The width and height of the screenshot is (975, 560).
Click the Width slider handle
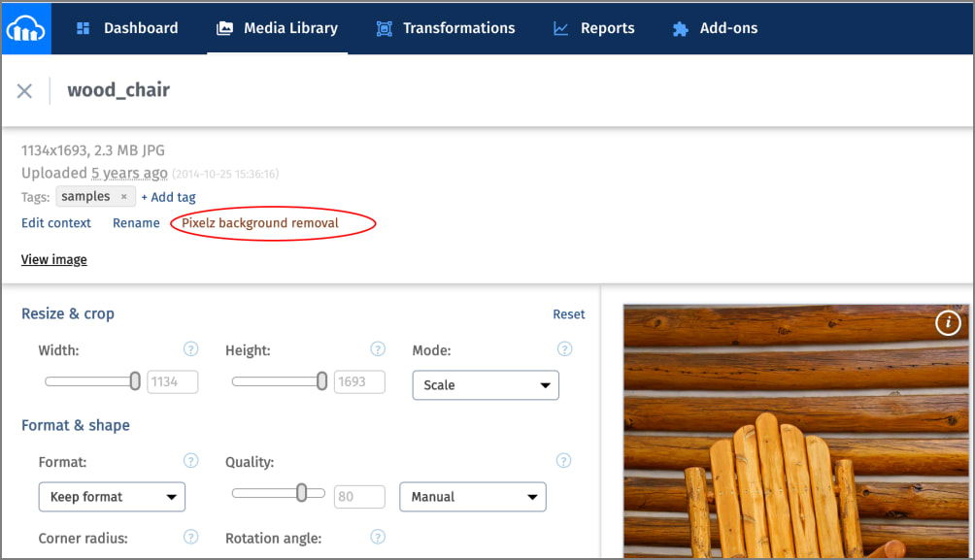[x=135, y=381]
